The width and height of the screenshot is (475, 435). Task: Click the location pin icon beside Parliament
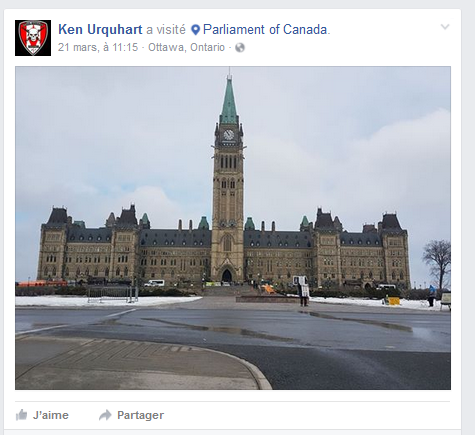click(x=195, y=30)
